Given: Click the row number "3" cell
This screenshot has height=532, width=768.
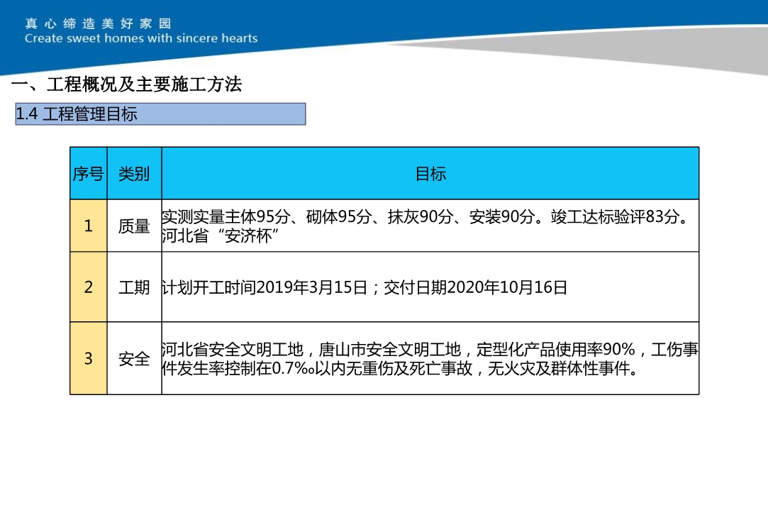Looking at the screenshot, I should (x=87, y=360).
